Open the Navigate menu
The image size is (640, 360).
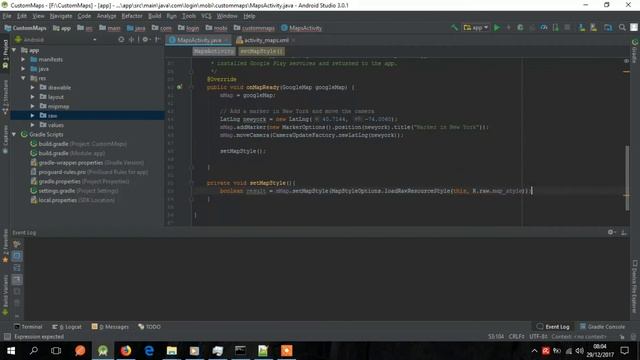[x=61, y=16]
